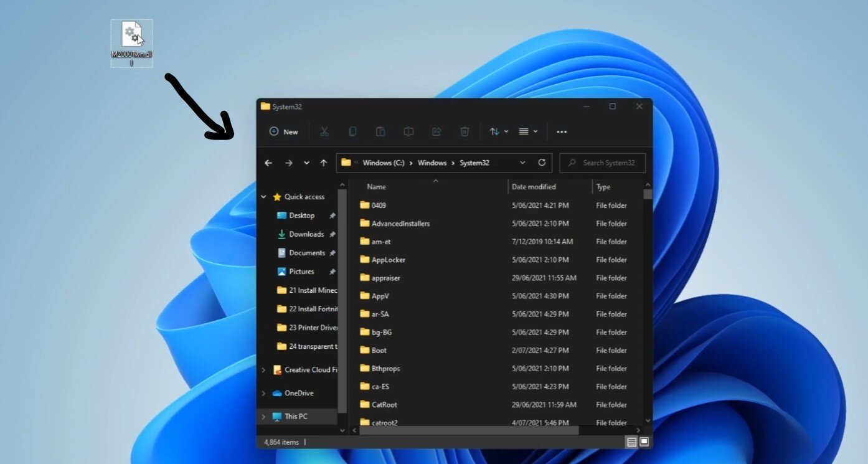Click the AppLocker folder icon
This screenshot has width=868, height=464.
[365, 259]
